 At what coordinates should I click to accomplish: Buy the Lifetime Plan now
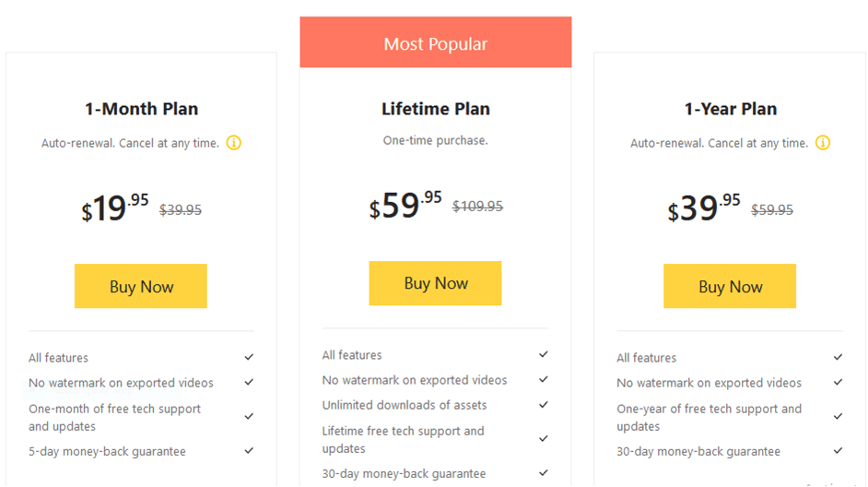tap(435, 283)
